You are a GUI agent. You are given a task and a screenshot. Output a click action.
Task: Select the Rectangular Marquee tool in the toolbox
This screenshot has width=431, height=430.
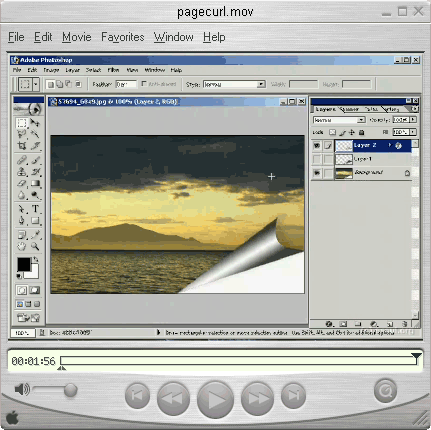pos(22,123)
